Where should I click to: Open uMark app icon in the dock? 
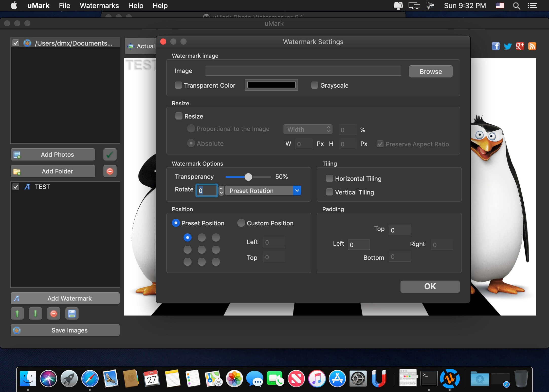click(450, 378)
